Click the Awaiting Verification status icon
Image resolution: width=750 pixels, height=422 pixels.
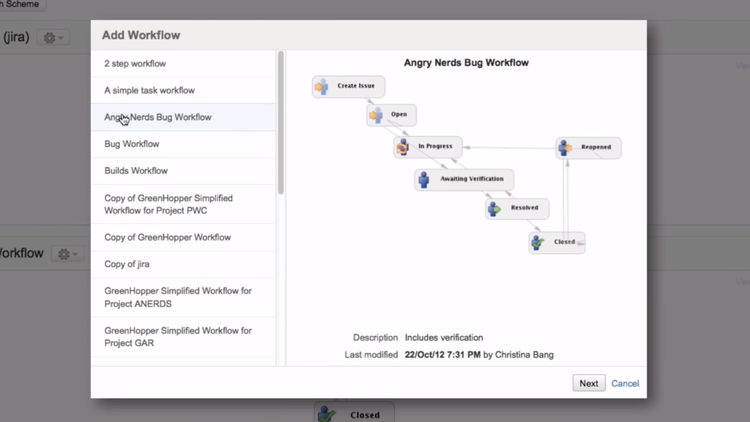coord(424,179)
